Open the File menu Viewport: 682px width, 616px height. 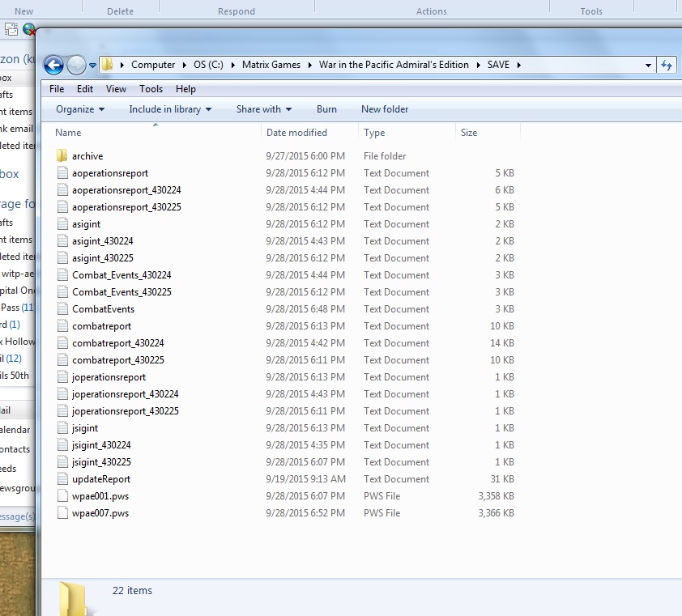coord(57,89)
